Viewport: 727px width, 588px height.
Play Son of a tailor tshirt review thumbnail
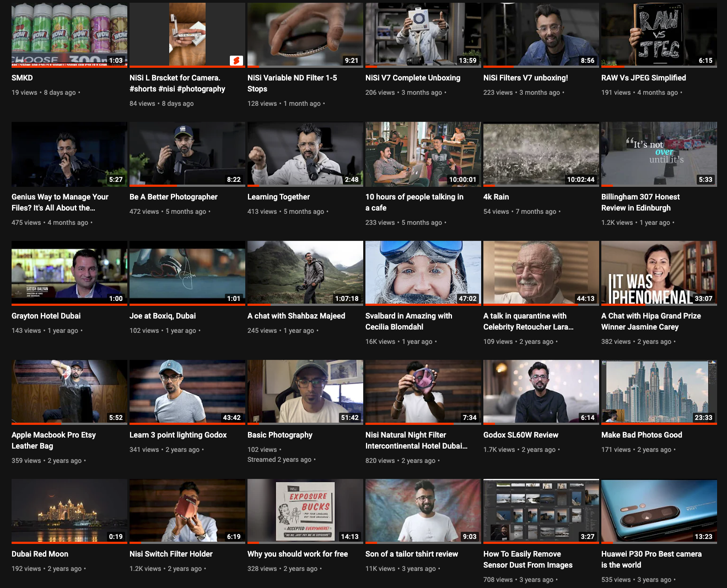(423, 511)
